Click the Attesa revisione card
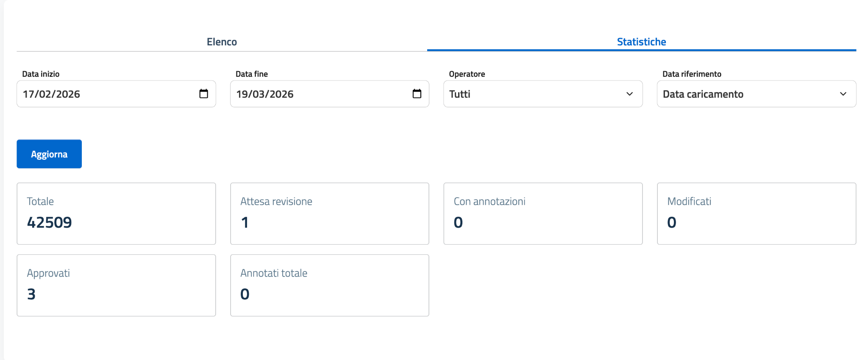Screen dimensions: 868x360 (x=329, y=213)
